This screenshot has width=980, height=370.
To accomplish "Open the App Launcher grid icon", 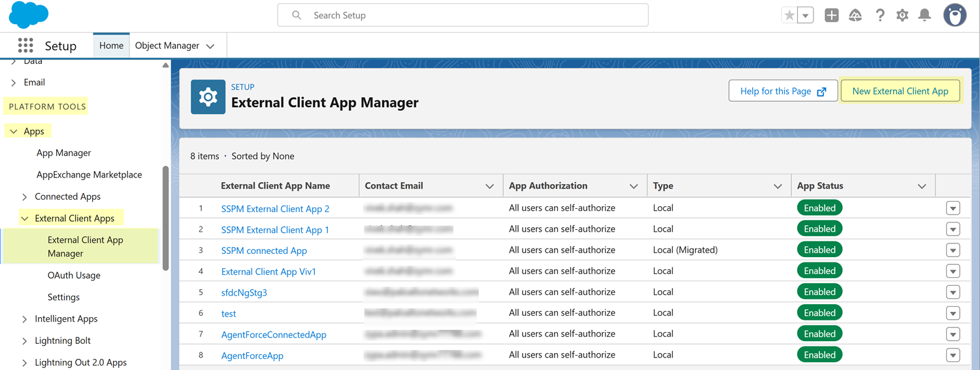I will pyautogui.click(x=25, y=45).
